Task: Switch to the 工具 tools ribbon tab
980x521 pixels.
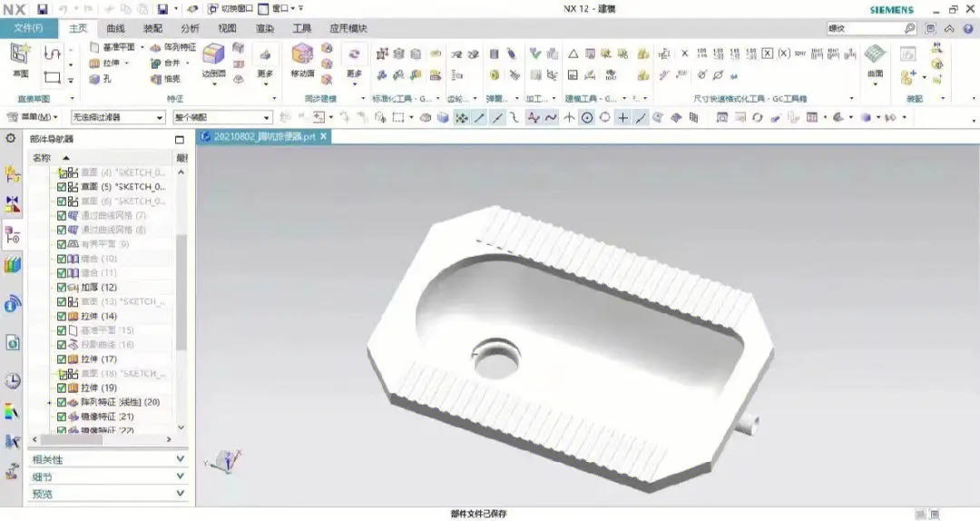Action: click(x=302, y=28)
